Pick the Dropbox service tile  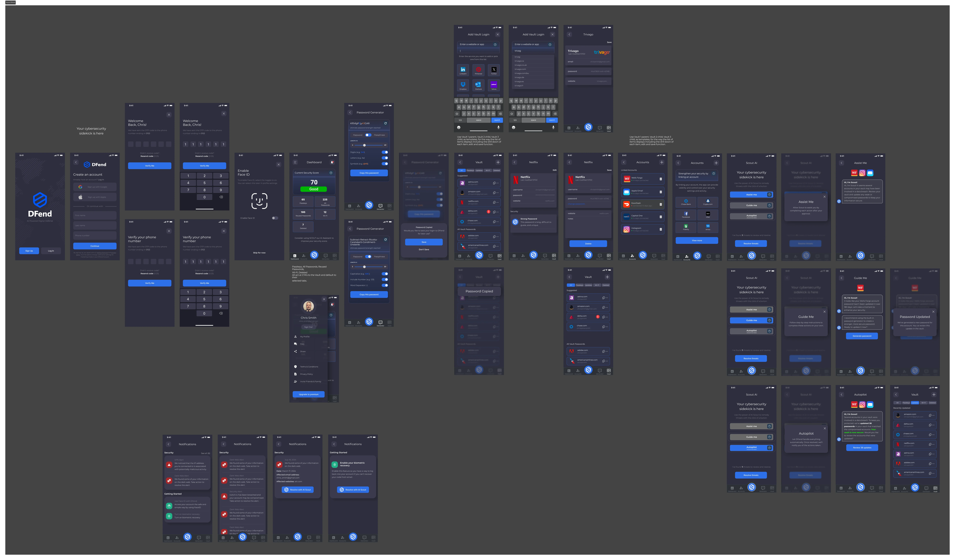click(x=463, y=85)
